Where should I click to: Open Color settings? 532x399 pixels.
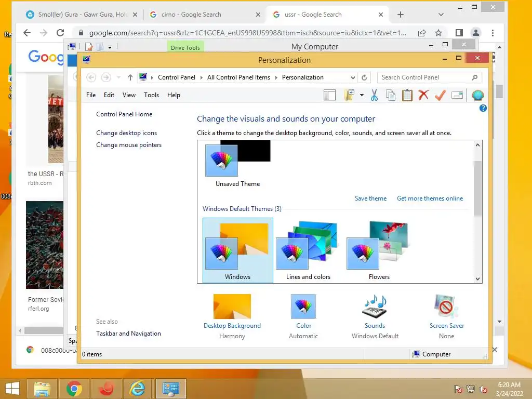pos(303,316)
